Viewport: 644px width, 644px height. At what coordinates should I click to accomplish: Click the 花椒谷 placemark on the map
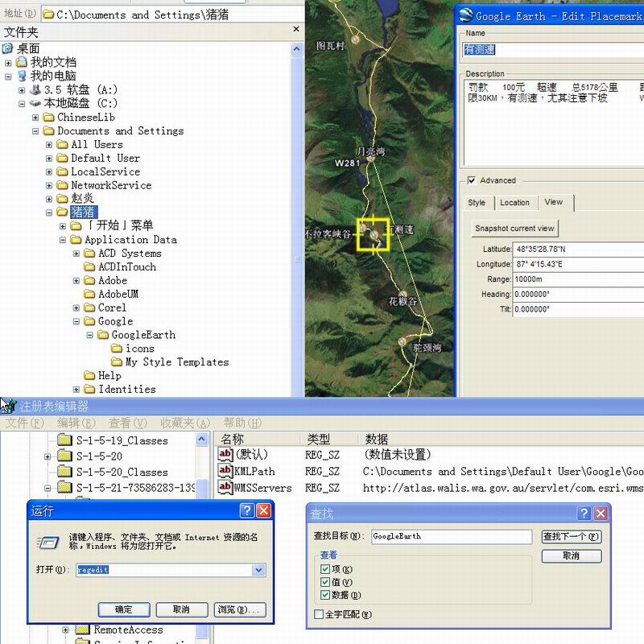coord(403,295)
